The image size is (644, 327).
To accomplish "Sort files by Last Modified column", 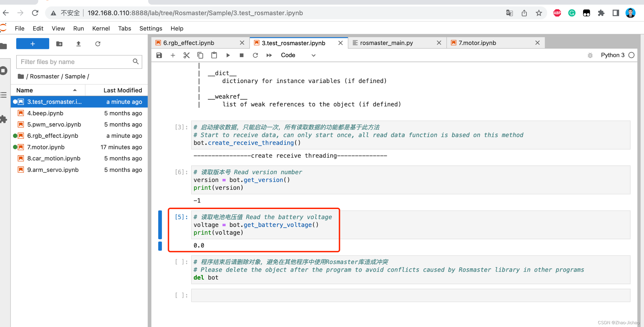I will click(122, 90).
